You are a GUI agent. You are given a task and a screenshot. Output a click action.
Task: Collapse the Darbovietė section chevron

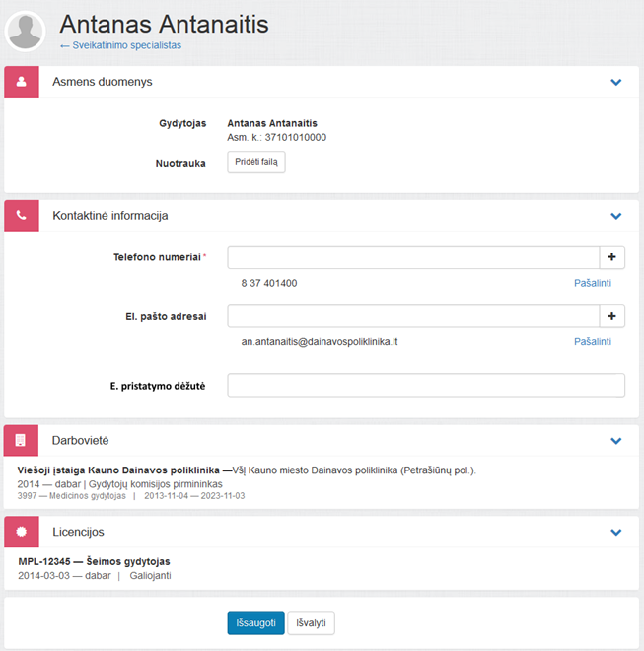(x=616, y=441)
